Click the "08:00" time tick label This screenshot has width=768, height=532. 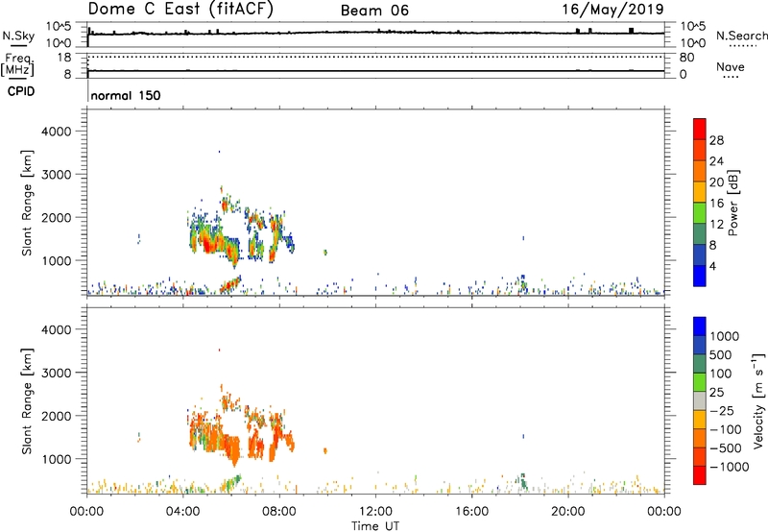coord(279,512)
